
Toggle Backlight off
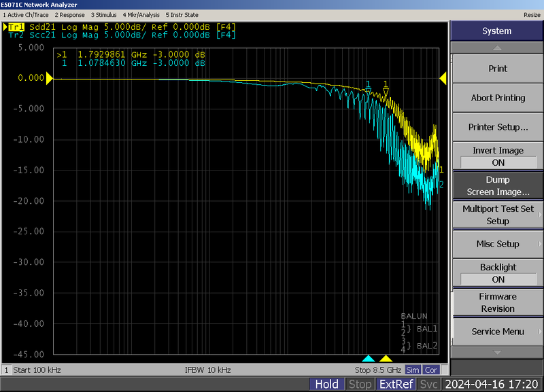497,273
